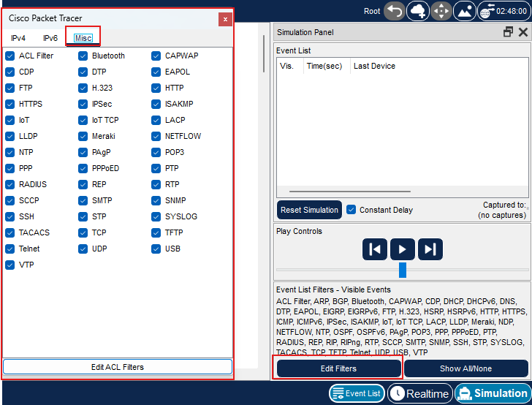Toggle the PAgP checkbox
532x405 pixels.
[x=83, y=153]
